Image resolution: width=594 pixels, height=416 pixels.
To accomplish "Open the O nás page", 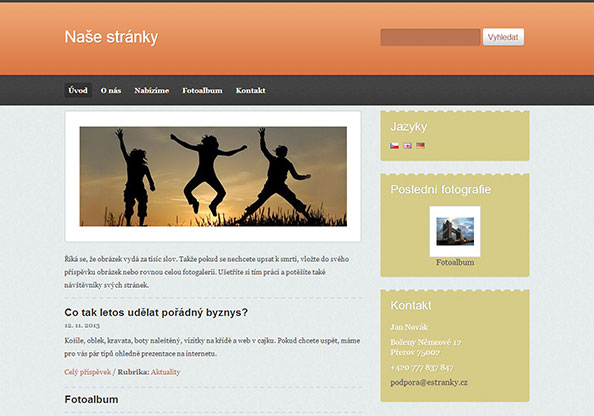I will click(x=111, y=90).
